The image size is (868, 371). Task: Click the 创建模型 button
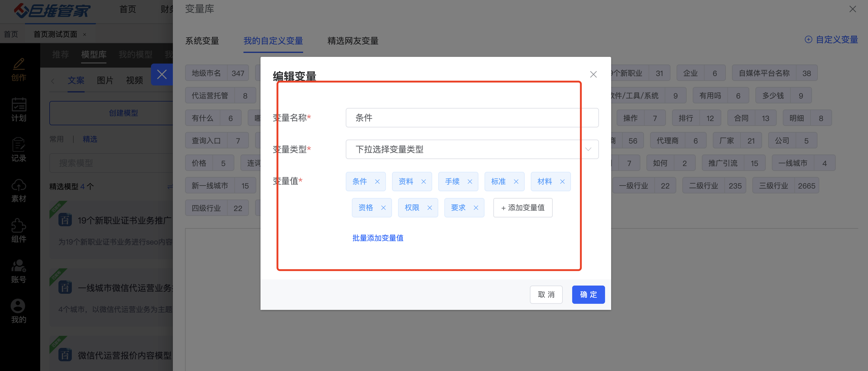(x=111, y=113)
